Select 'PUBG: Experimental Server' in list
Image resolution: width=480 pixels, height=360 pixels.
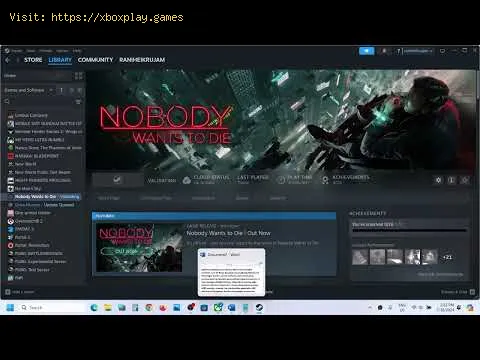40,262
